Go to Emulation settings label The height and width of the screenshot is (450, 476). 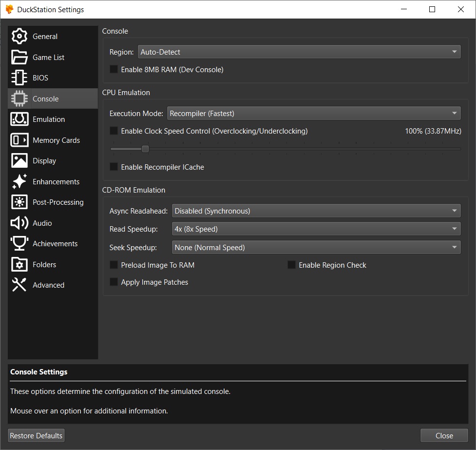(49, 119)
